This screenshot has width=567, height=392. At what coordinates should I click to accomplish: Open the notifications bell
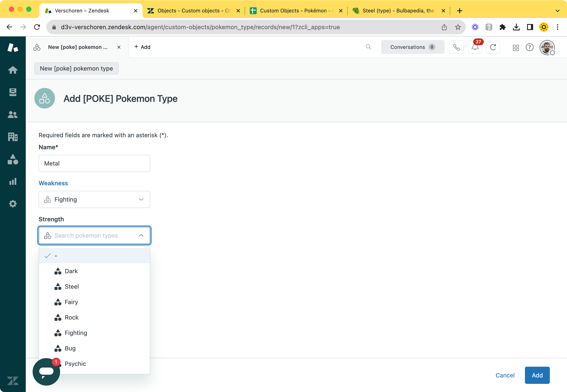(475, 47)
